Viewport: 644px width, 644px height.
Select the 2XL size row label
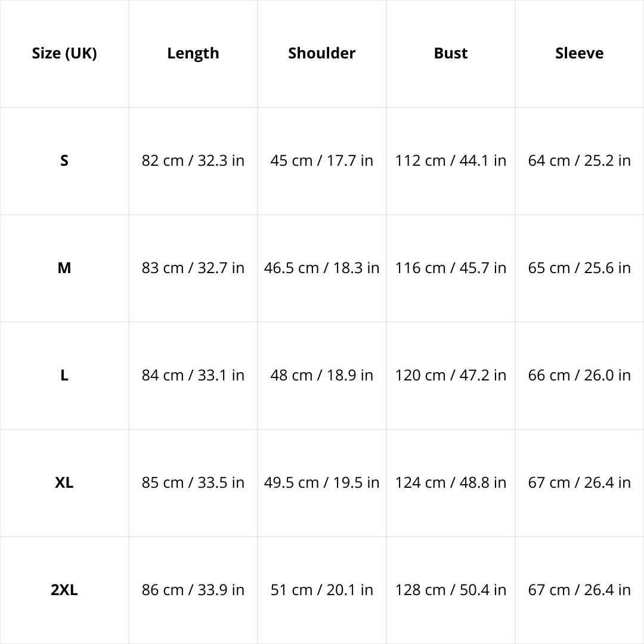pos(64,590)
